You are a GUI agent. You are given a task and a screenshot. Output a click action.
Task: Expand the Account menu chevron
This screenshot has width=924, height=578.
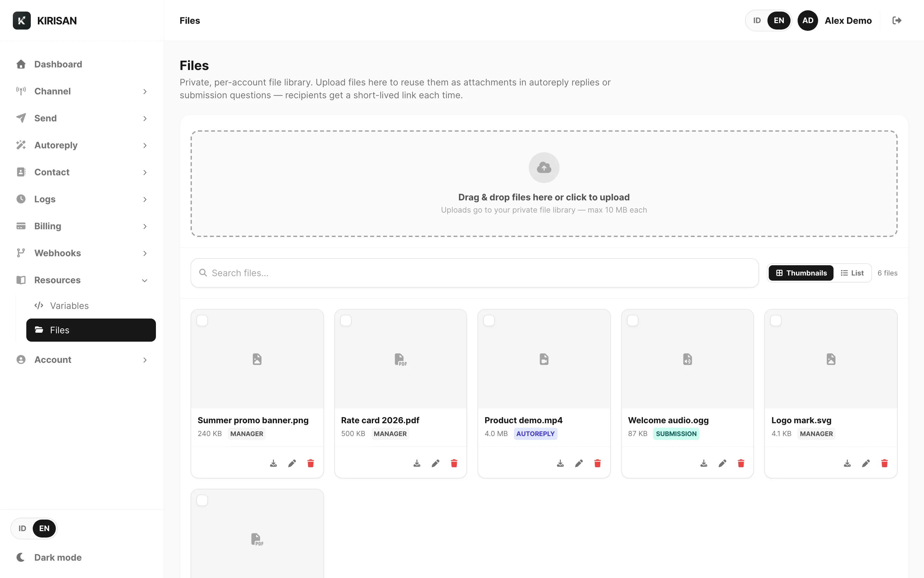(145, 360)
